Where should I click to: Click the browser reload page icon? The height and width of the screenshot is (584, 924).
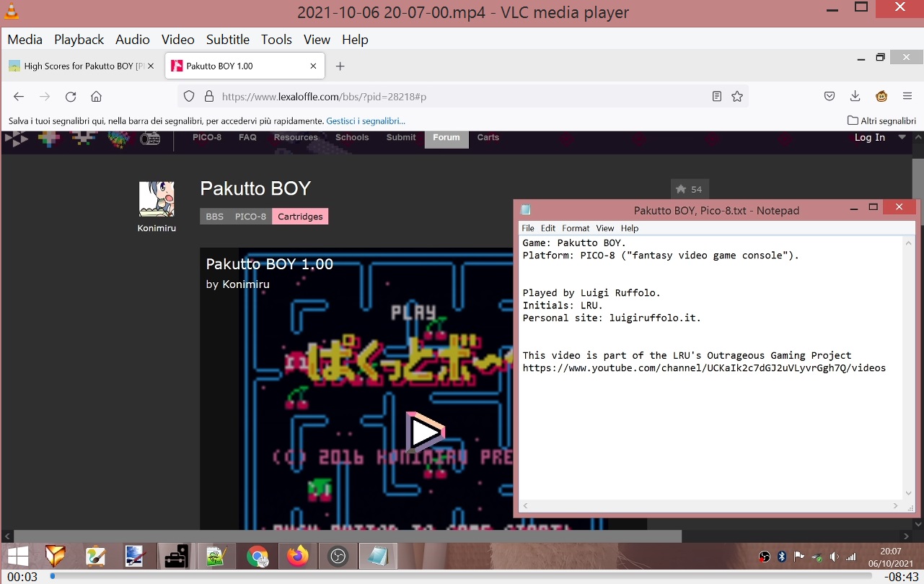click(71, 97)
